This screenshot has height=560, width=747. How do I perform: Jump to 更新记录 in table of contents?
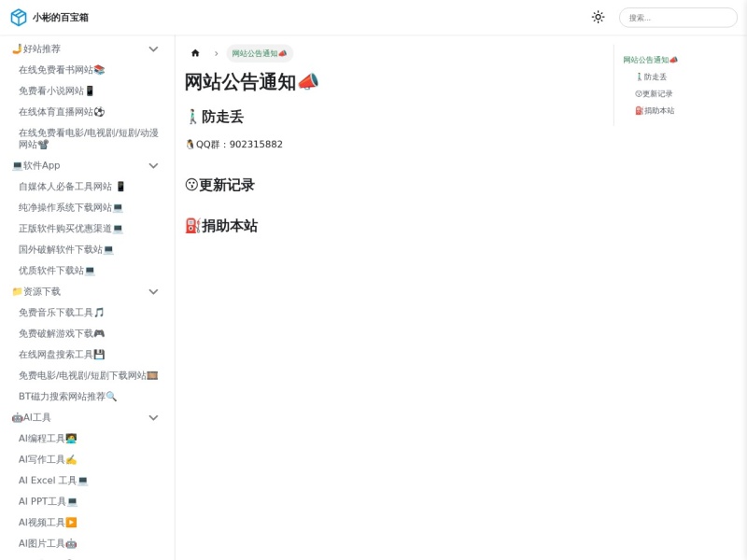(654, 94)
